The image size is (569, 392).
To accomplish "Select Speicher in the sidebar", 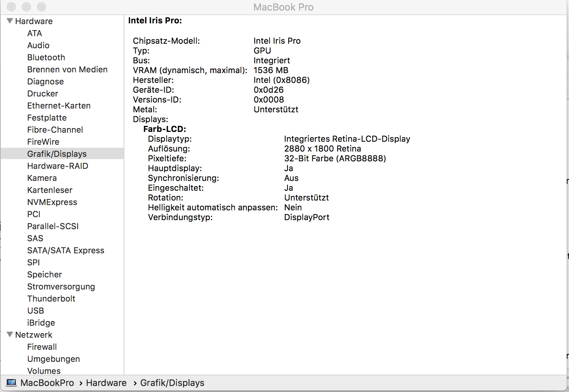I will click(x=44, y=274).
